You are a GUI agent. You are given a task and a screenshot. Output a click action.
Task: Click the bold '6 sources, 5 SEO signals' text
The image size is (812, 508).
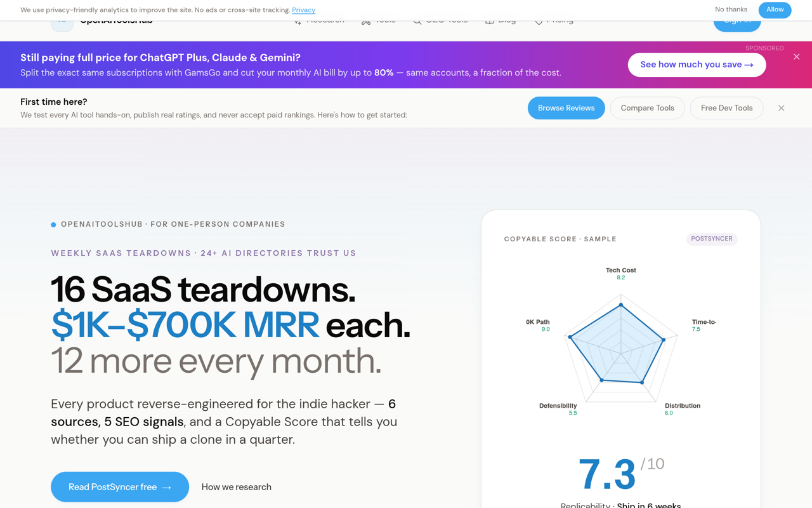click(x=223, y=413)
